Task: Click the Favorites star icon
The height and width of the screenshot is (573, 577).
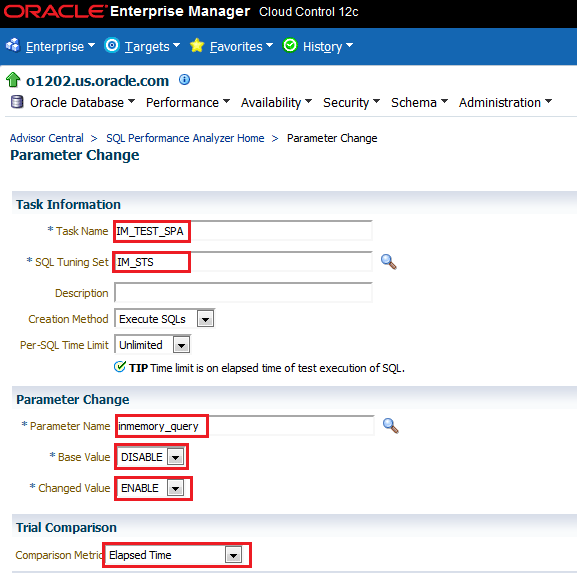Action: (x=197, y=46)
